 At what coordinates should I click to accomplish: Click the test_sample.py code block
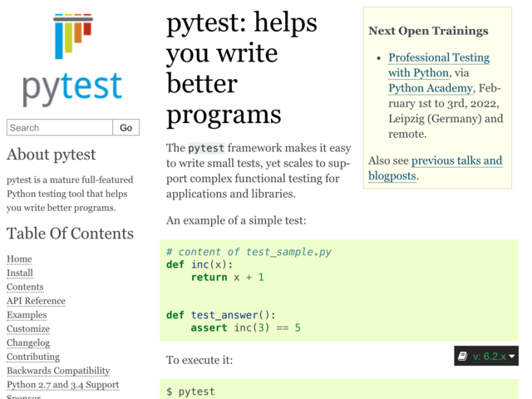[x=339, y=290]
